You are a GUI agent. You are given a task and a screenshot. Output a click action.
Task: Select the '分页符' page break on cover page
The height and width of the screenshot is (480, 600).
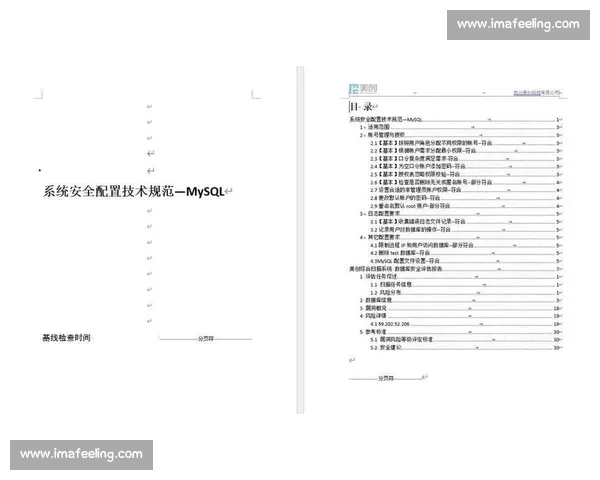(x=205, y=338)
